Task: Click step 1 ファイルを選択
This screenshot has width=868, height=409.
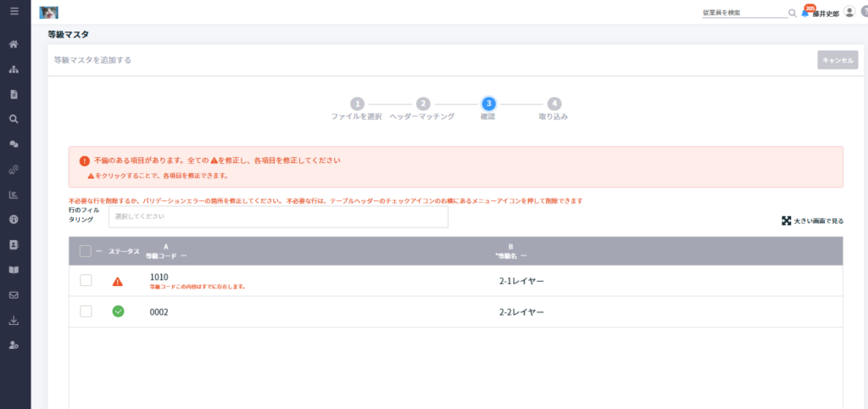Action: pos(357,109)
